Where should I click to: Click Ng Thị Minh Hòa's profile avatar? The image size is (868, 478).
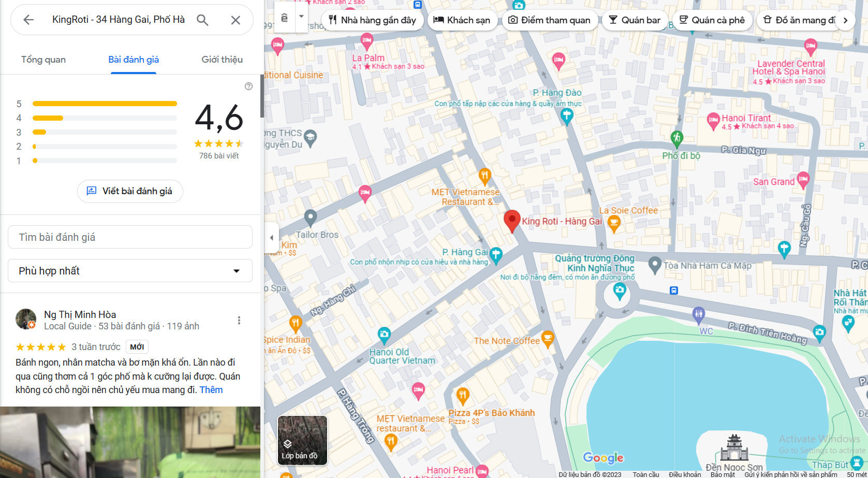pos(25,319)
